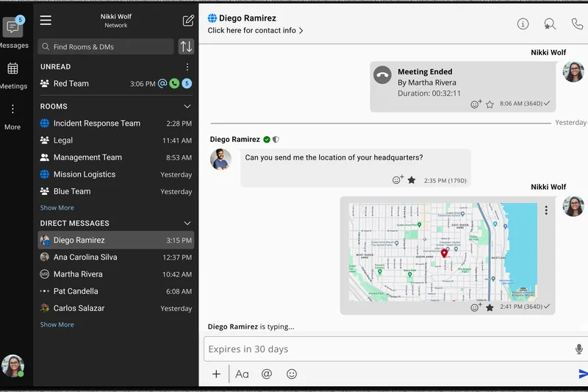588x392 pixels.
Task: Toggle star on Meeting Ended message
Action: point(490,104)
